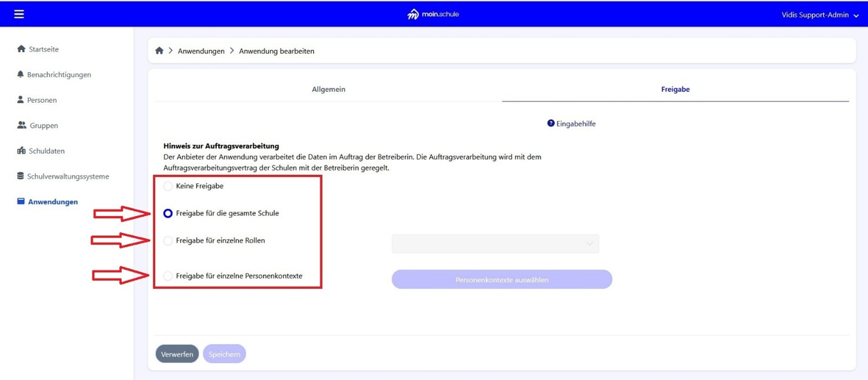
Task: Switch to the Freigabe tab
Action: [x=675, y=89]
